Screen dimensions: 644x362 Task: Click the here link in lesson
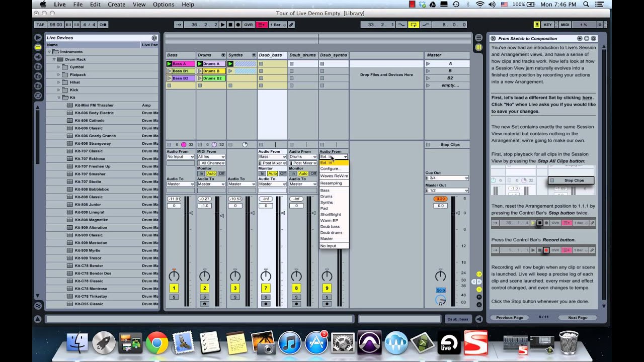click(587, 98)
